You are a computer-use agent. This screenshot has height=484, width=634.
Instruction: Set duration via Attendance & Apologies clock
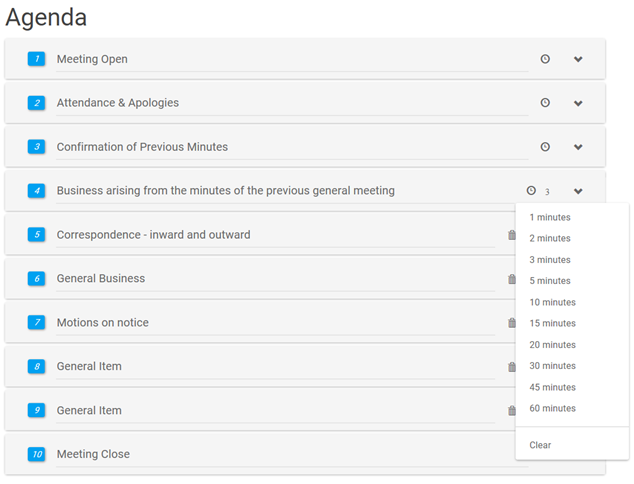(545, 103)
